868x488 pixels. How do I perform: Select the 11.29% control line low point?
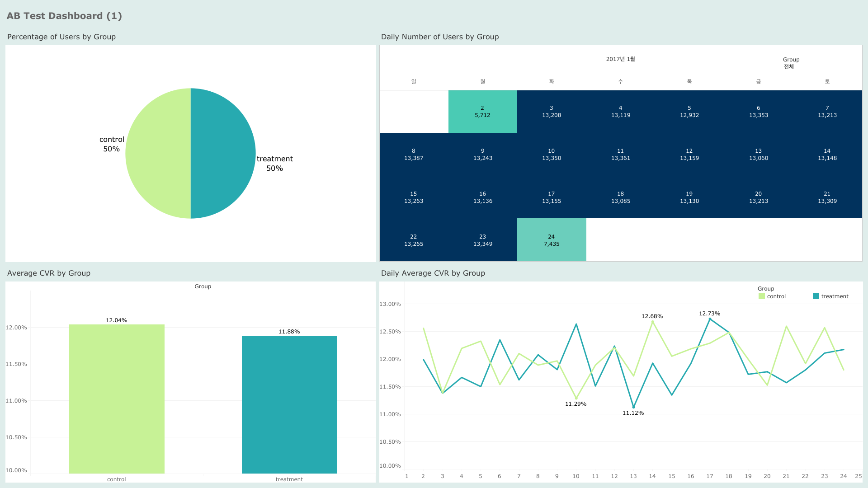point(576,398)
